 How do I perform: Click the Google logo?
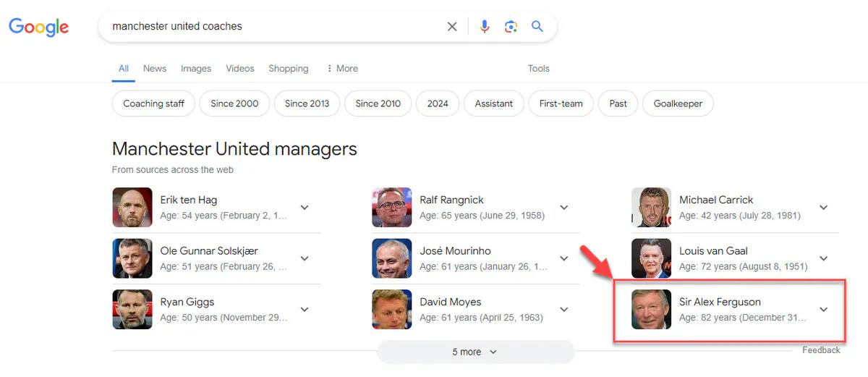click(38, 27)
